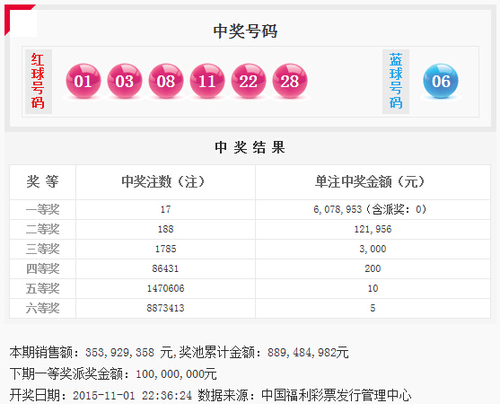Select the 一等奖 row label
Viewport: 500px width, 404px height.
43,210
